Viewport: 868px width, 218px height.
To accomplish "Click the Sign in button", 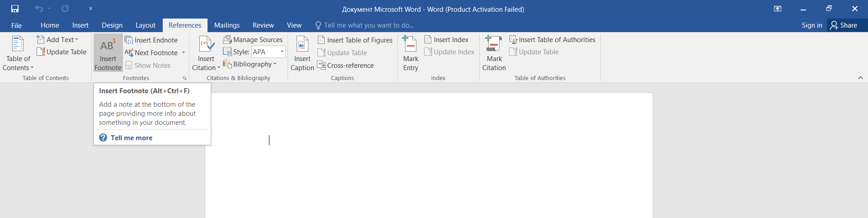I will coord(812,25).
